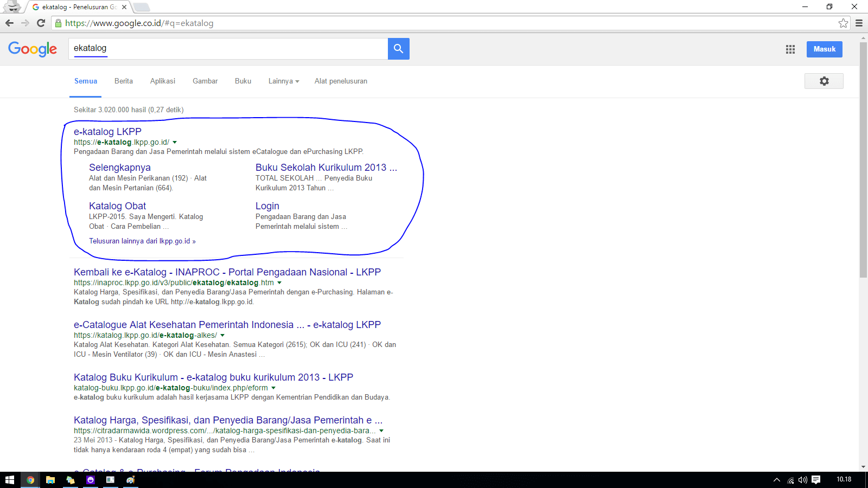The image size is (868, 488).
Task: Reload the current page
Action: click(41, 23)
